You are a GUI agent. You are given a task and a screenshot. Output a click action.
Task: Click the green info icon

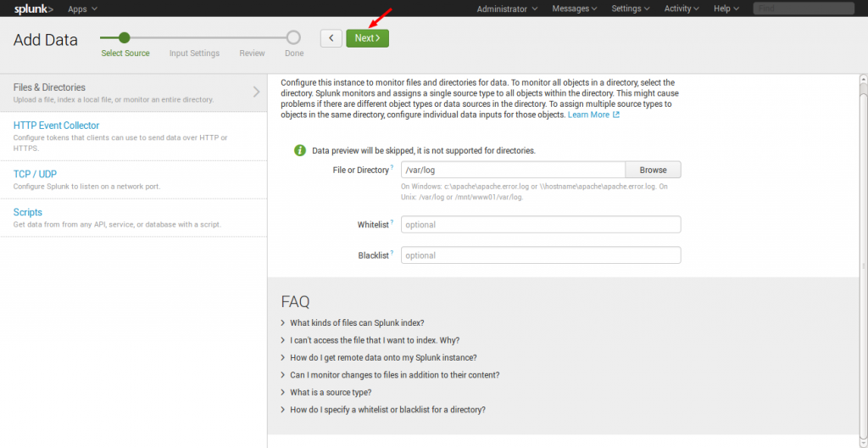point(299,150)
